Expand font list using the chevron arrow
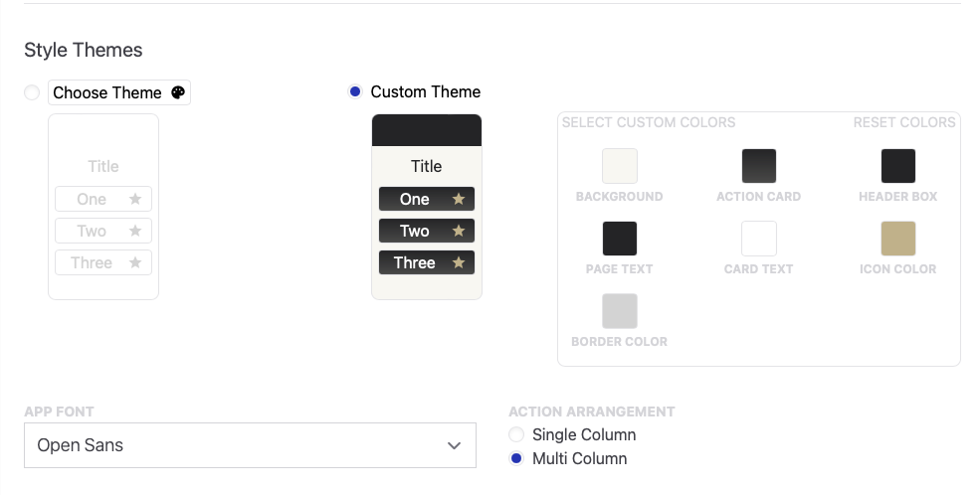This screenshot has width=980, height=495. (455, 445)
